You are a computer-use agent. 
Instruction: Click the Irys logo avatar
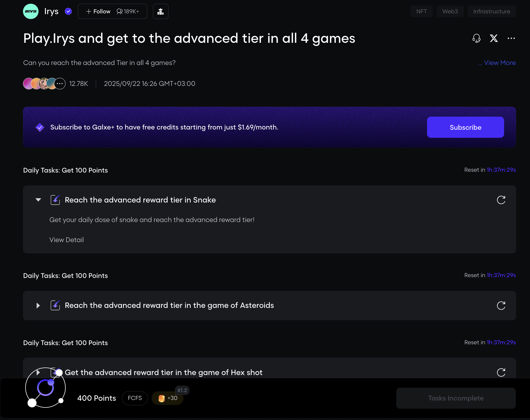click(x=31, y=12)
